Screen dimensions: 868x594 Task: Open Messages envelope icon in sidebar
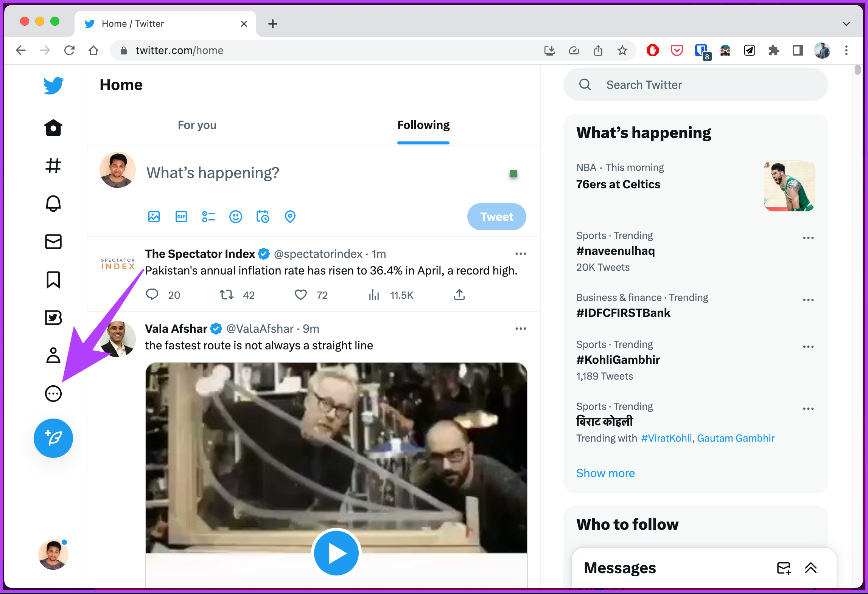(x=53, y=242)
